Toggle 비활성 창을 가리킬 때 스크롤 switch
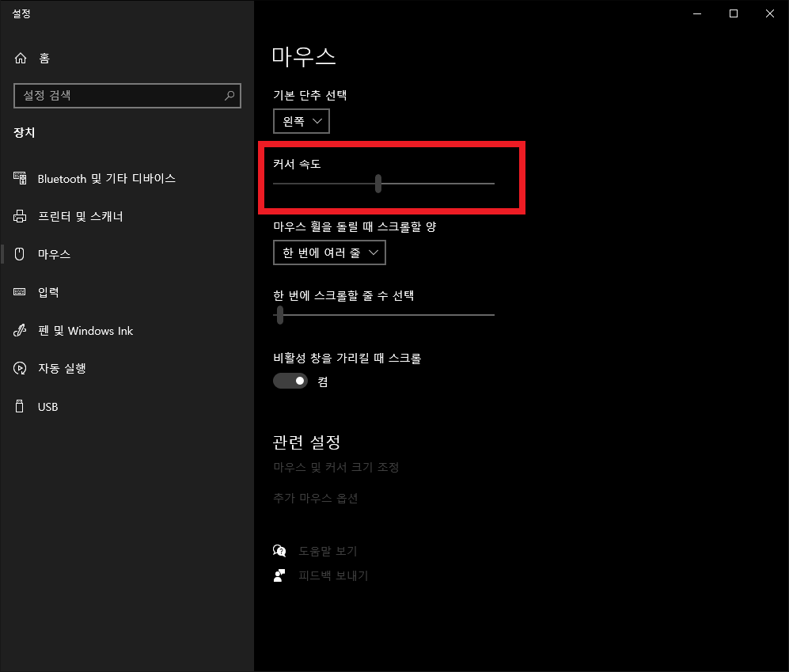The height and width of the screenshot is (672, 789). pos(290,381)
